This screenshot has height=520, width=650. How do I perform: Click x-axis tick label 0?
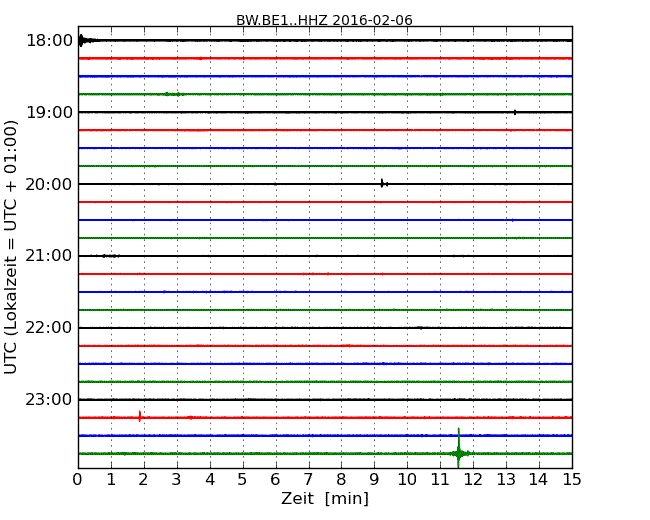coord(78,480)
